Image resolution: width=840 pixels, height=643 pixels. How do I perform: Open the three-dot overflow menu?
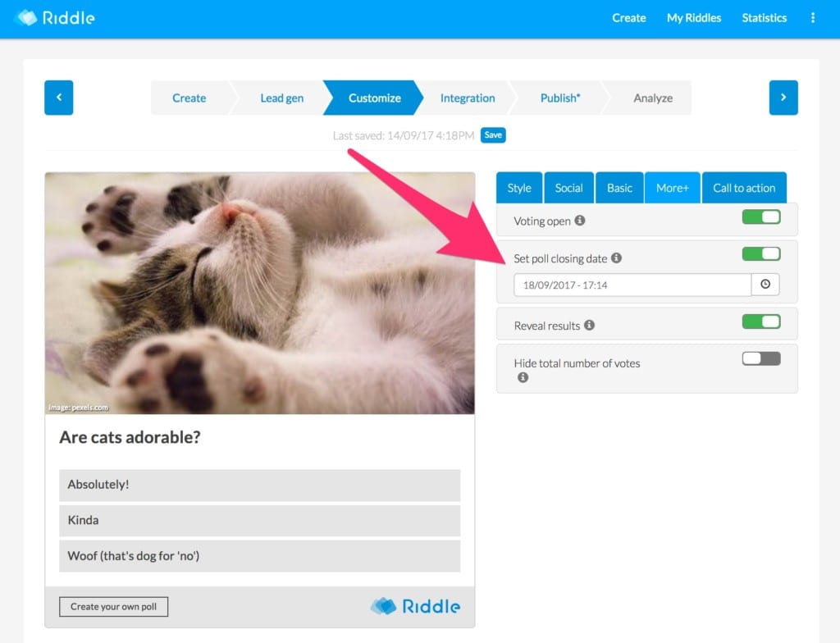pos(813,18)
